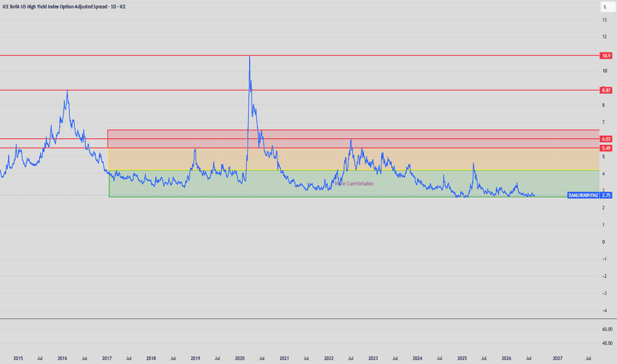Click the 2015 label on the time axis
The height and width of the screenshot is (364, 617).
click(18, 359)
